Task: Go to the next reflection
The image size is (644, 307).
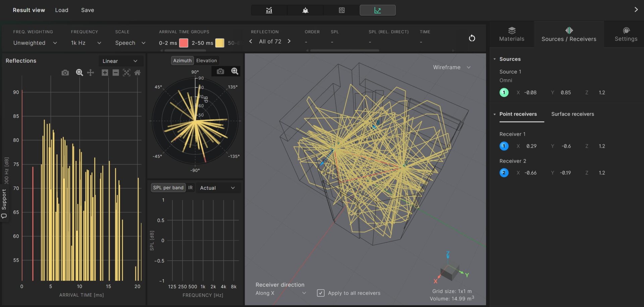Action: [289, 41]
